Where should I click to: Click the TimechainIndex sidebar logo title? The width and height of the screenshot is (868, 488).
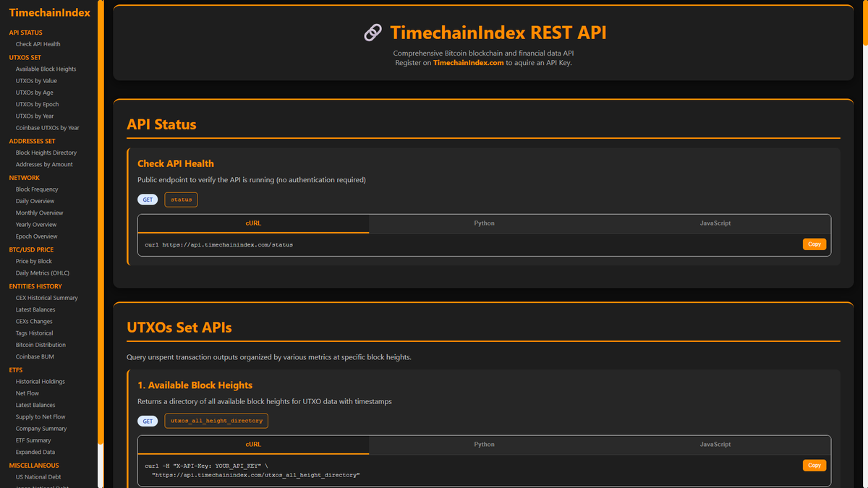pyautogui.click(x=50, y=12)
